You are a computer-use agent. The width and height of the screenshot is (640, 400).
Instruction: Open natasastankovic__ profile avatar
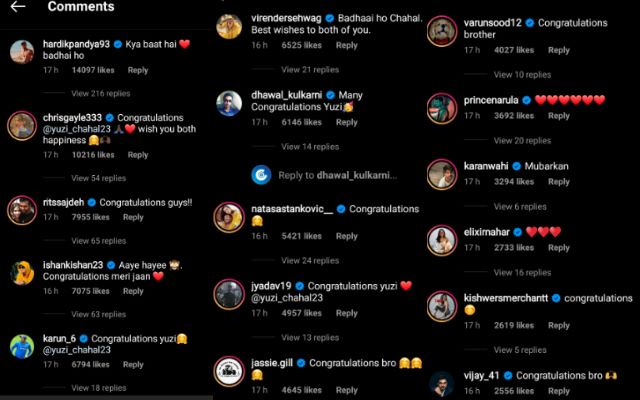[229, 217]
